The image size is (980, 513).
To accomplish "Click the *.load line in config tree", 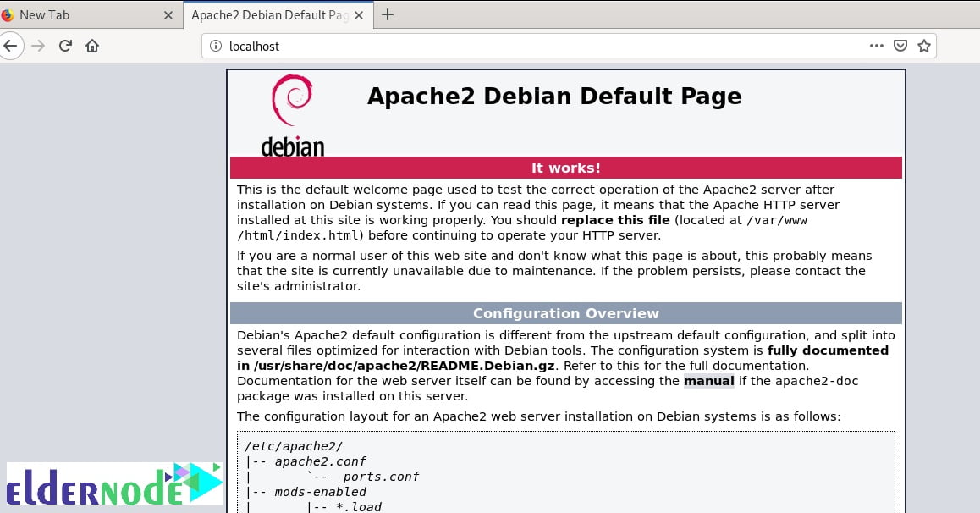I will pos(359,507).
